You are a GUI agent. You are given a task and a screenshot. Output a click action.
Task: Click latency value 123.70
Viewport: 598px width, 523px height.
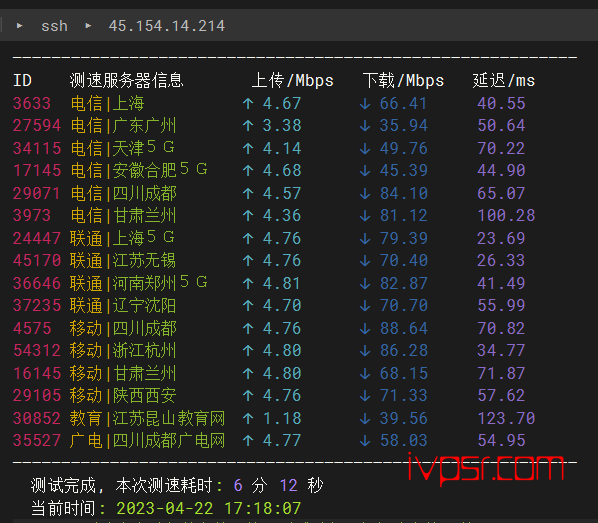point(506,418)
